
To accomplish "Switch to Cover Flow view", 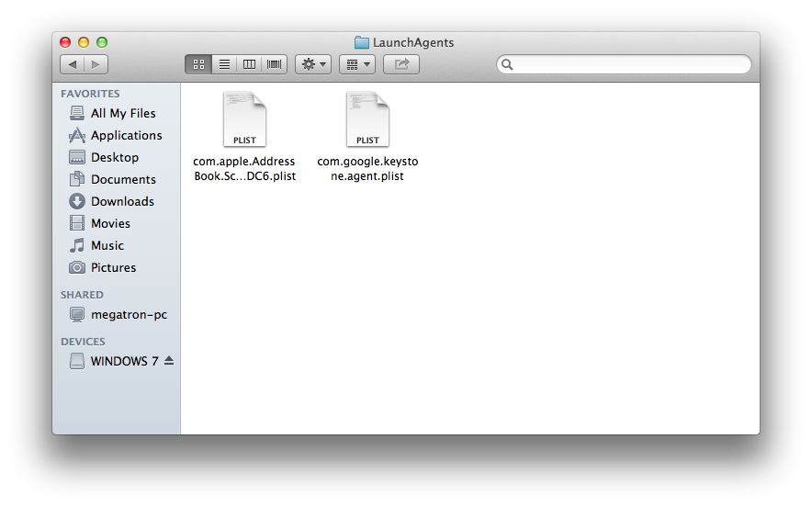I will click(274, 64).
